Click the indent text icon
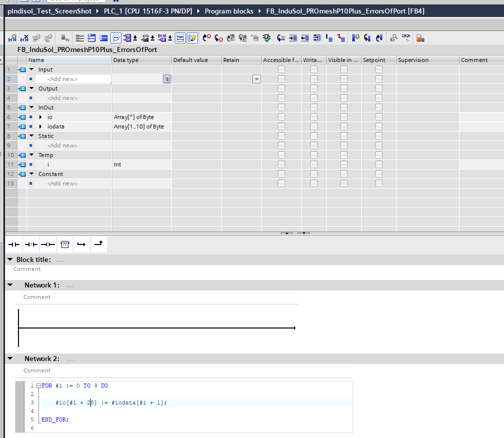Image resolution: width=504 pixels, height=438 pixels. 293,38
